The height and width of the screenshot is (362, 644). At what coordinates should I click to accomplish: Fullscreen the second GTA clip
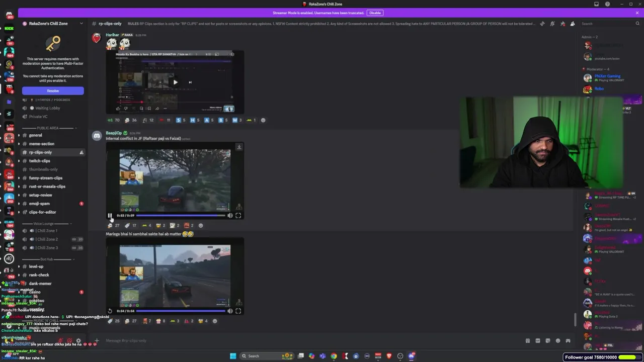(x=238, y=311)
